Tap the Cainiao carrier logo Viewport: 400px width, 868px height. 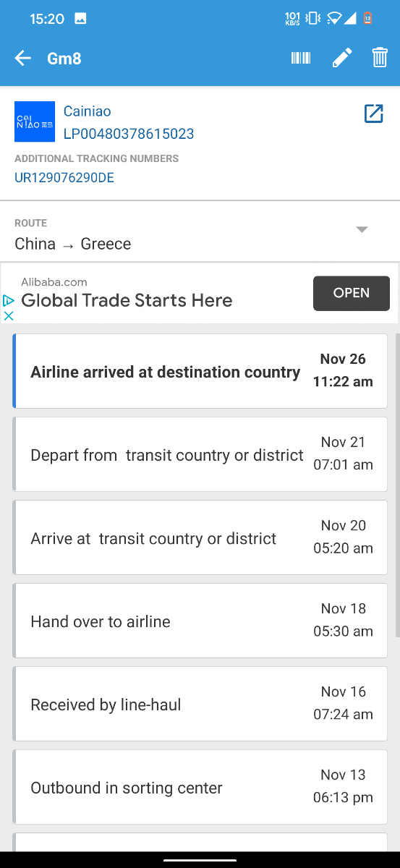click(35, 122)
